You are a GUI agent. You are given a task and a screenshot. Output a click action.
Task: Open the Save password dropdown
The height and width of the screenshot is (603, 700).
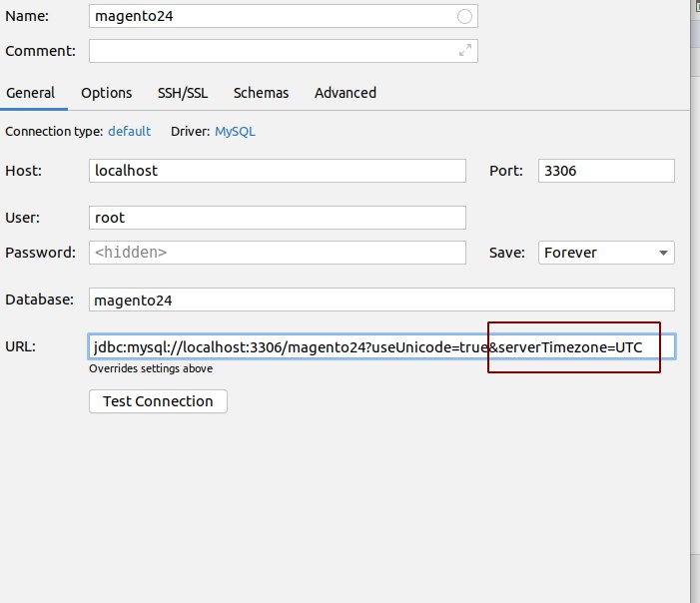[606, 253]
